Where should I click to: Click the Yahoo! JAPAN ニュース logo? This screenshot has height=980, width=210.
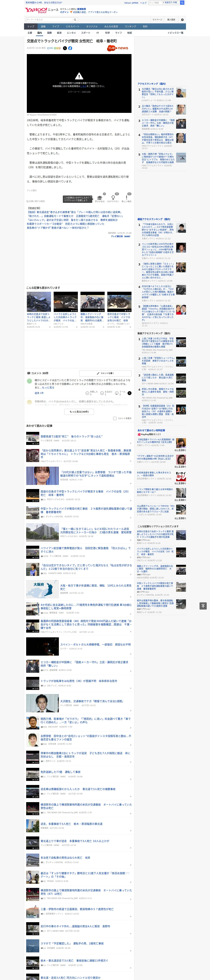[42, 10]
